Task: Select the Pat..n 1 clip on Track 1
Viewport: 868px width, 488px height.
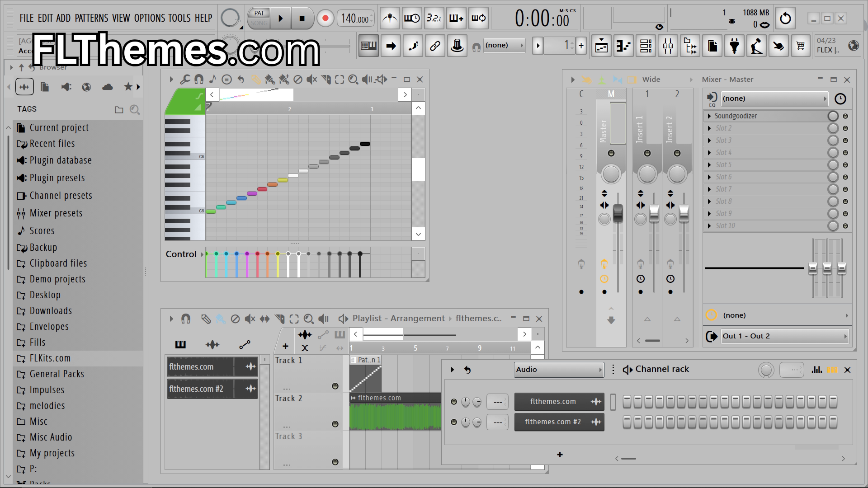Action: (x=366, y=374)
